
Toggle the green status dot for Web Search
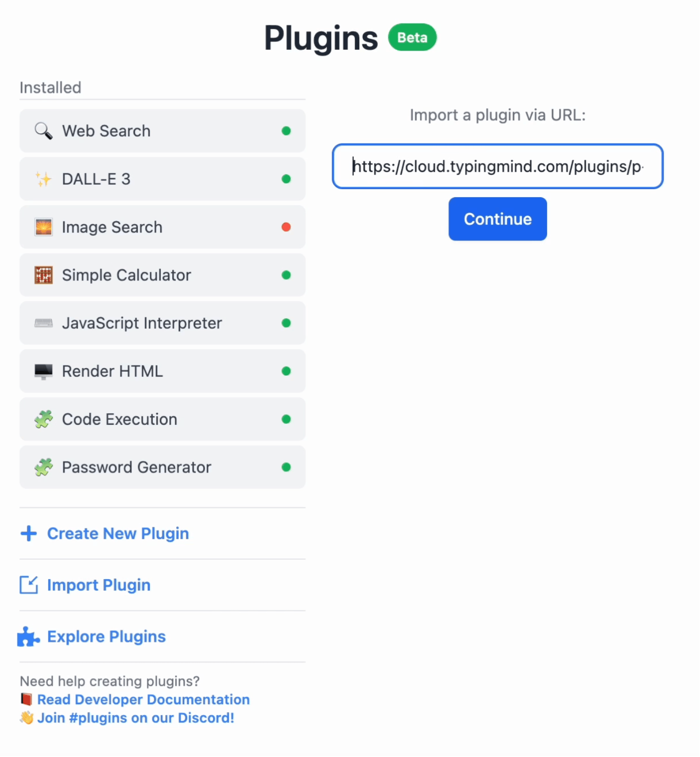click(x=286, y=131)
